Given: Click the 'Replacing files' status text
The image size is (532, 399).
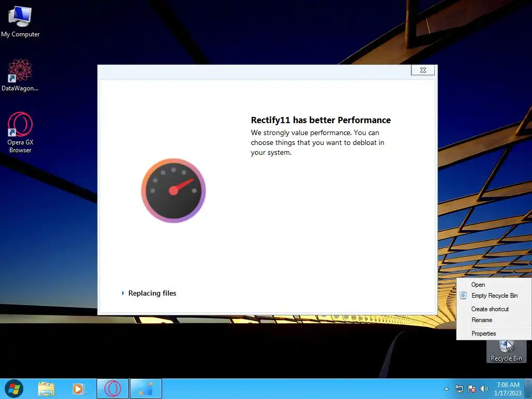Looking at the screenshot, I should (x=152, y=293).
